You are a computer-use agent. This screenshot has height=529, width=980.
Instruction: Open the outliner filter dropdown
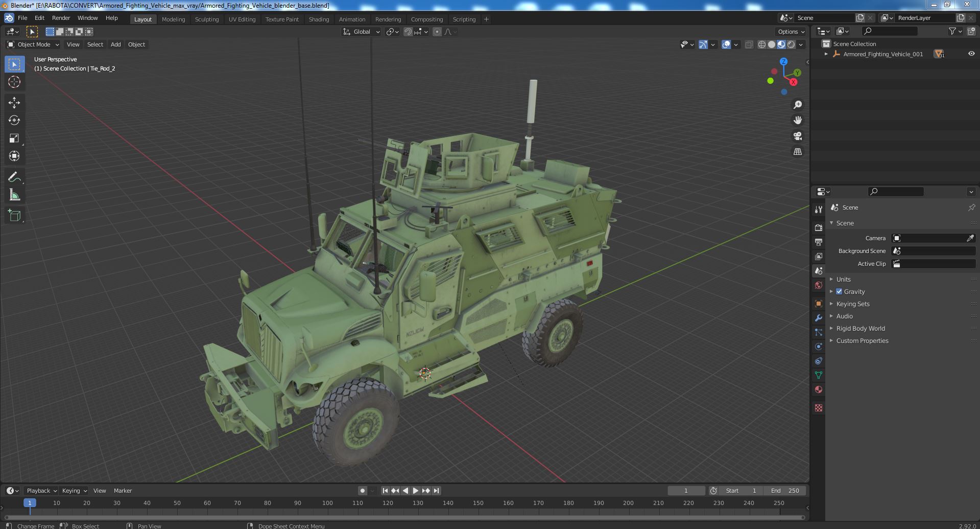pyautogui.click(x=955, y=31)
